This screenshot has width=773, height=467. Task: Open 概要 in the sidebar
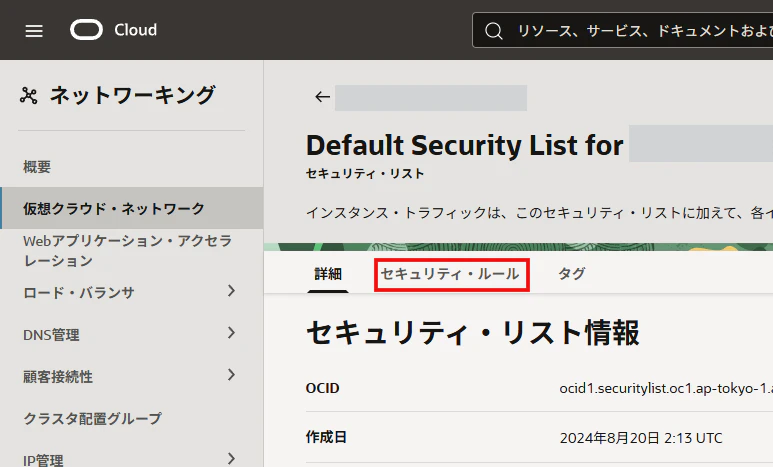(x=37, y=167)
